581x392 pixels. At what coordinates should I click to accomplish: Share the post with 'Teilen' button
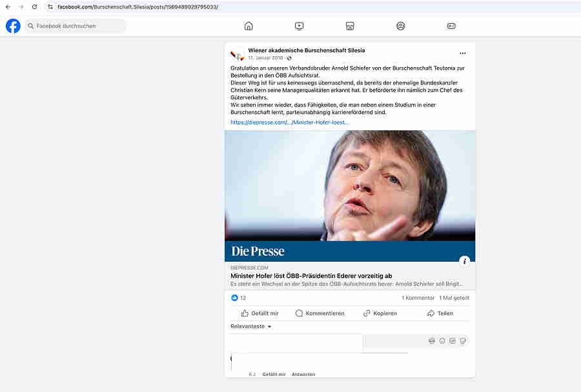coord(440,313)
